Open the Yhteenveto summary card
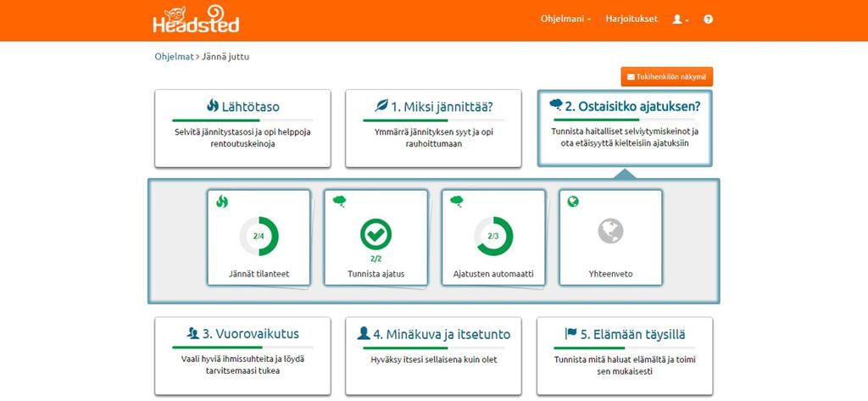The image size is (868, 401). pyautogui.click(x=610, y=237)
